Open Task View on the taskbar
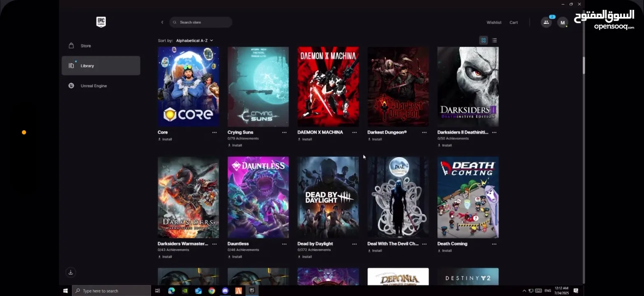Viewport: 644px width, 296px height. point(158,291)
